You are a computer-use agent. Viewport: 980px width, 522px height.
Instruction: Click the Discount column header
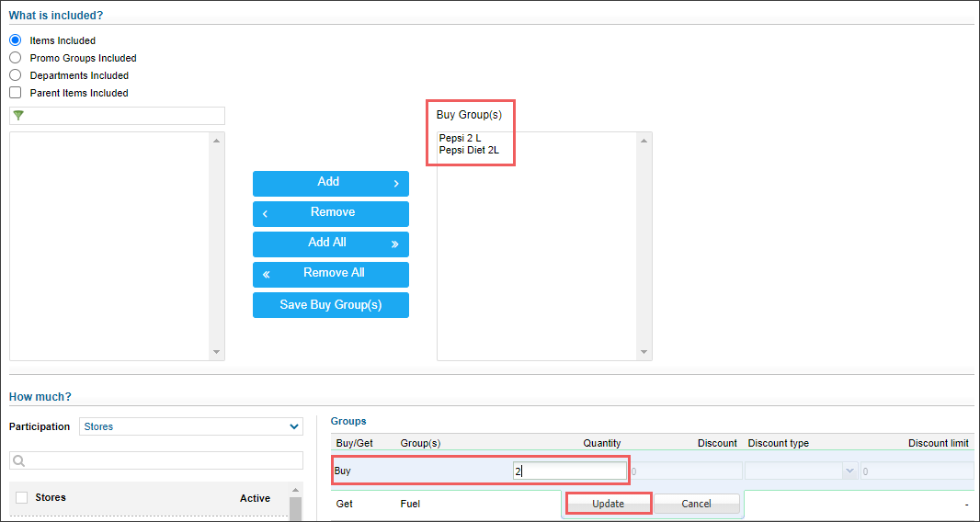[x=717, y=443]
